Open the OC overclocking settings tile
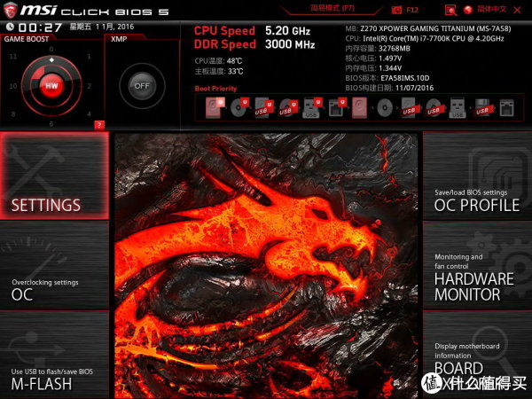This screenshot has height=399, width=532. pyautogui.click(x=54, y=265)
